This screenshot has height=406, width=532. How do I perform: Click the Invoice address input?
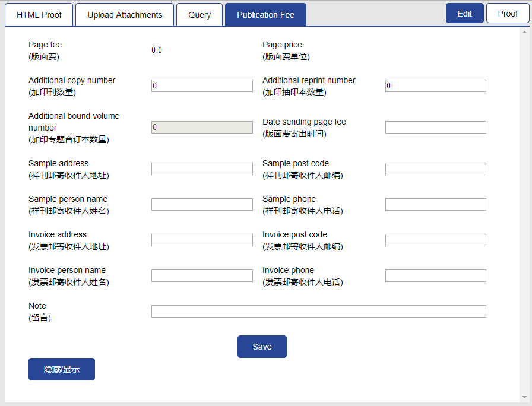pyautogui.click(x=202, y=240)
